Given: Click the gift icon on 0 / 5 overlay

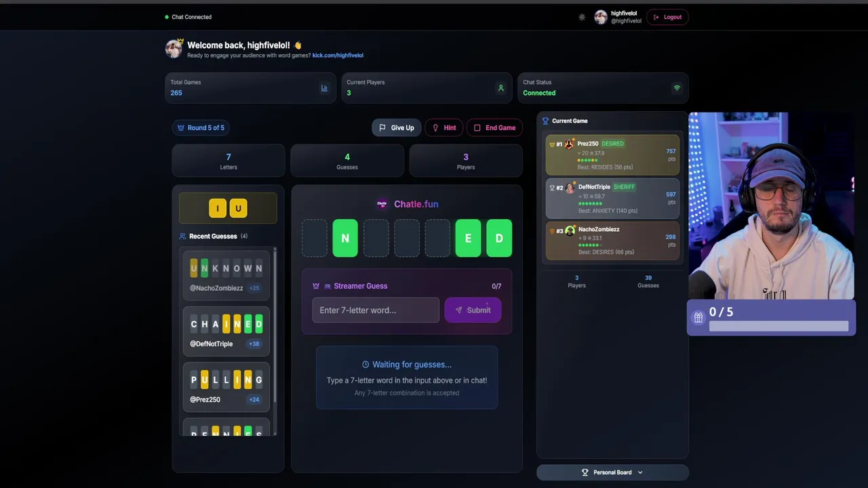Looking at the screenshot, I should point(698,317).
